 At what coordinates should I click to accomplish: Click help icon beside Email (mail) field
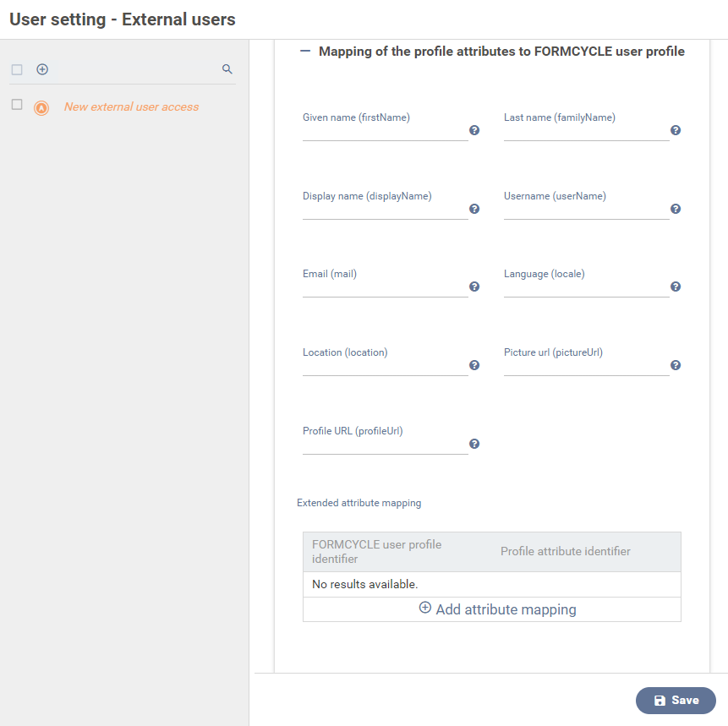474,287
